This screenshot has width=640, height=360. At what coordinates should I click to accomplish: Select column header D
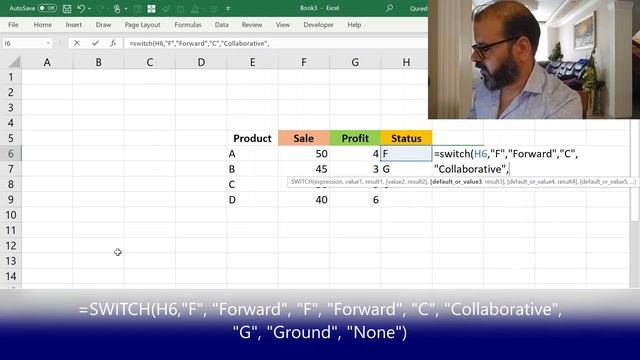201,62
